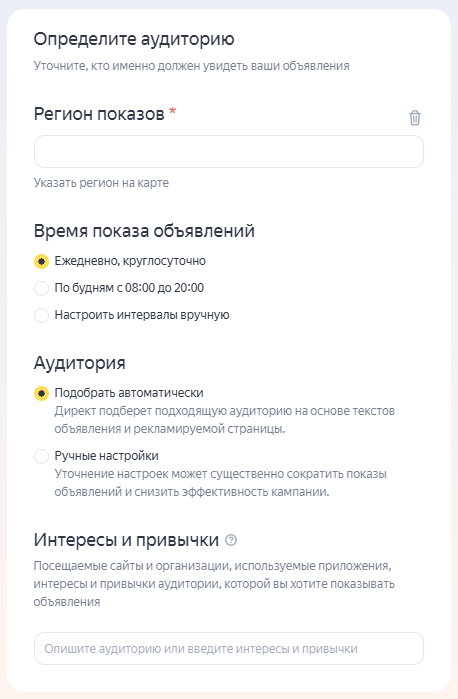Open the help tooltip for Интересы и привычки

231,540
